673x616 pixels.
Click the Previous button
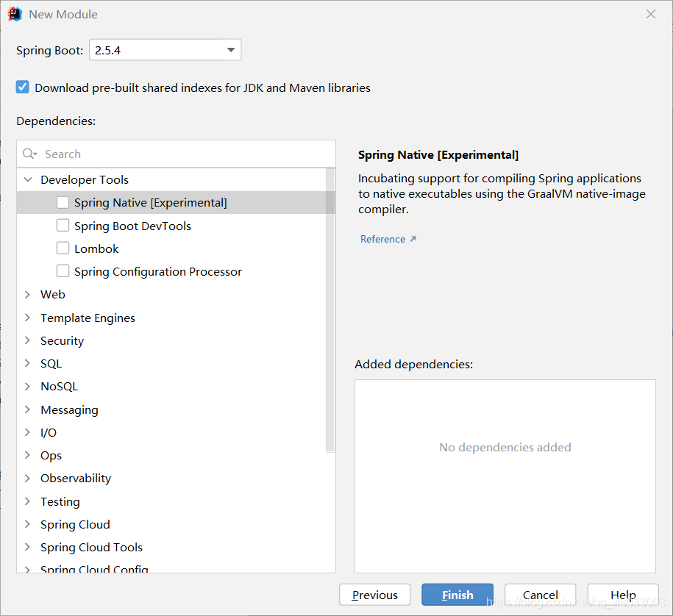(374, 595)
